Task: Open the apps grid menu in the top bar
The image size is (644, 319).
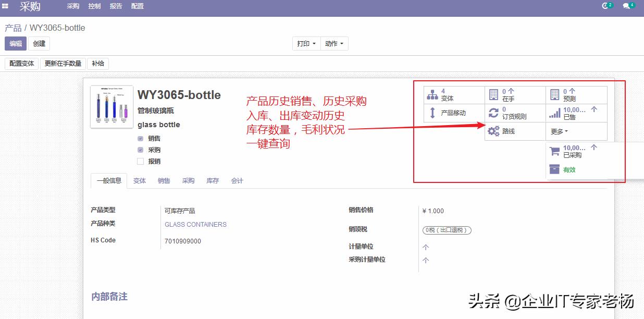Action: coord(5,6)
